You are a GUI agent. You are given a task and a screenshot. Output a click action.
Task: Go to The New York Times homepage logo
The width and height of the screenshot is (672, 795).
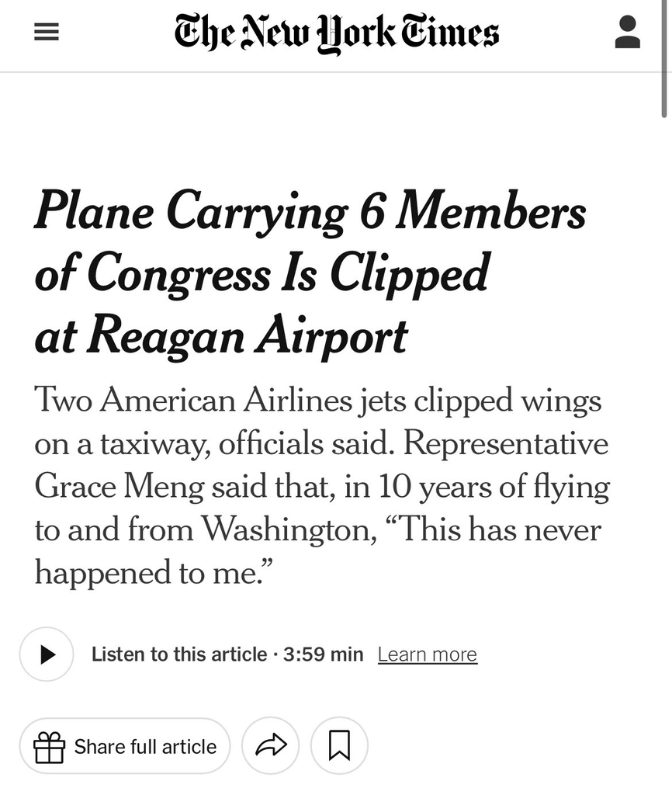coord(337,33)
